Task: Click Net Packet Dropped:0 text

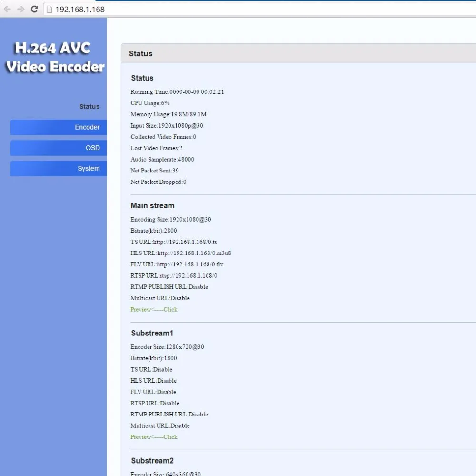Action: [x=159, y=182]
